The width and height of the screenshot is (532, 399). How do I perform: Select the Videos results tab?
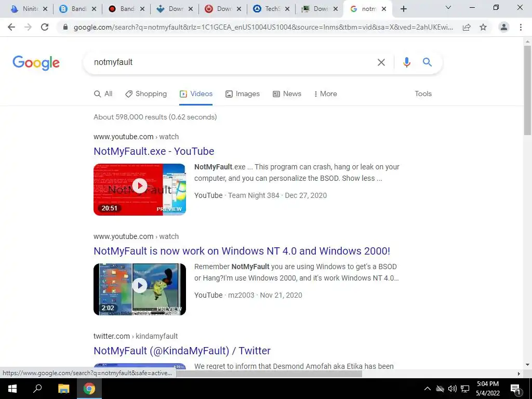click(x=196, y=94)
